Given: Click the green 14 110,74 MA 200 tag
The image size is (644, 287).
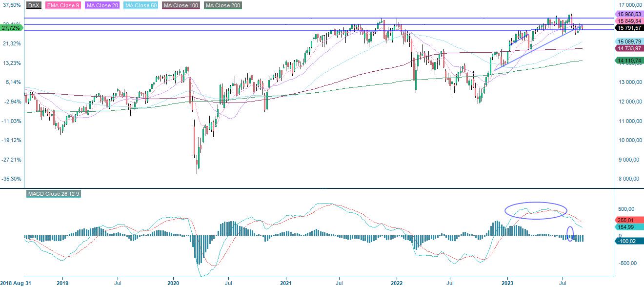Looking at the screenshot, I should (629, 61).
